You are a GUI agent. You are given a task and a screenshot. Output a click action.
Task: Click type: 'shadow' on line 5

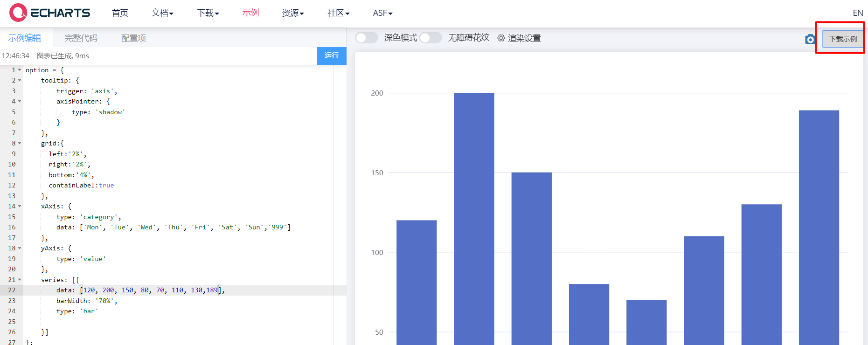(98, 112)
